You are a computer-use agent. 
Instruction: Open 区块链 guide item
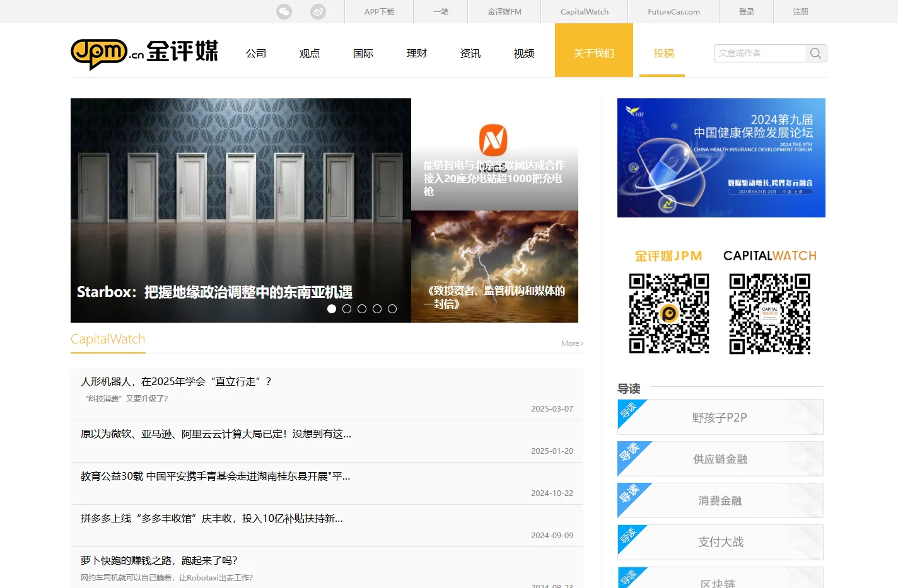pyautogui.click(x=720, y=579)
